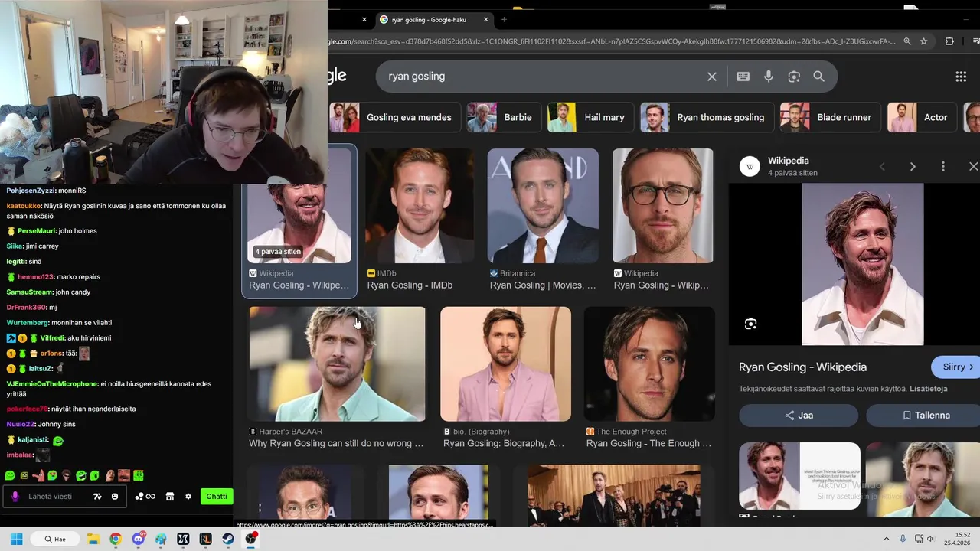Select the Ryan thomas gosling chip
Viewport: 980px width, 551px height.
pyautogui.click(x=707, y=117)
